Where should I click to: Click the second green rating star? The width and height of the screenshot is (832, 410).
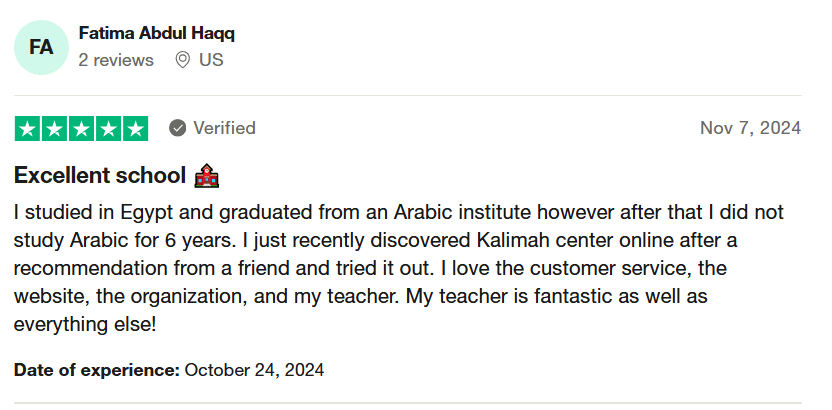click(54, 129)
